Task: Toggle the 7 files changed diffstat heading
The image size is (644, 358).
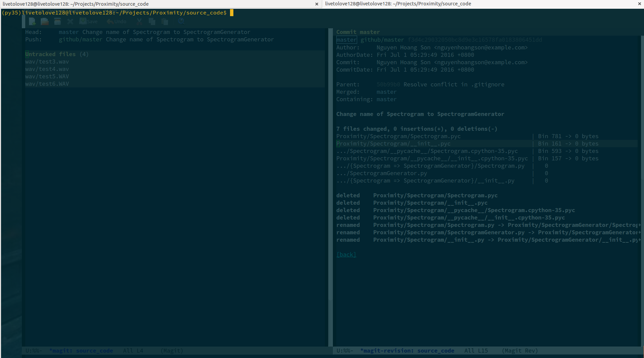Action: coord(417,129)
